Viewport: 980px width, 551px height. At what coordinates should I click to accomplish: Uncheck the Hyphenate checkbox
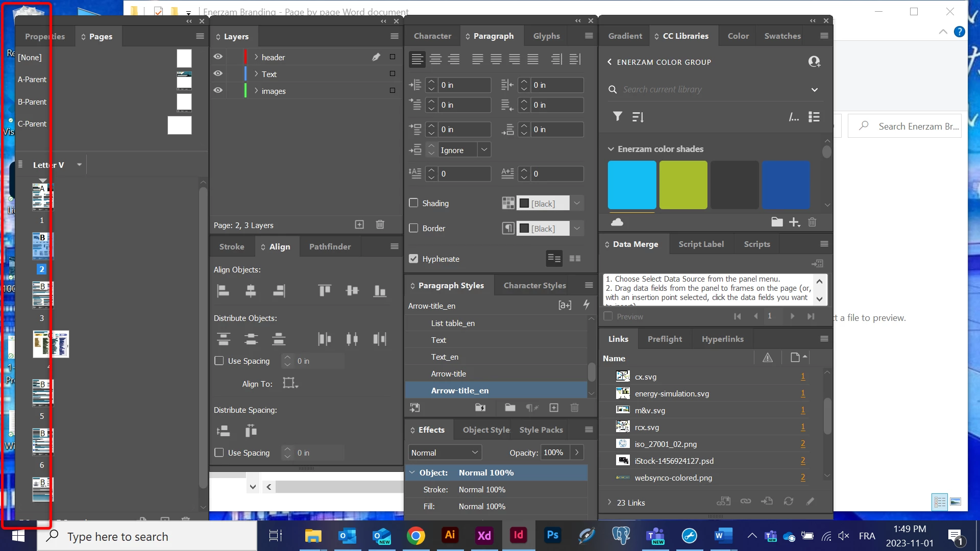(x=414, y=259)
